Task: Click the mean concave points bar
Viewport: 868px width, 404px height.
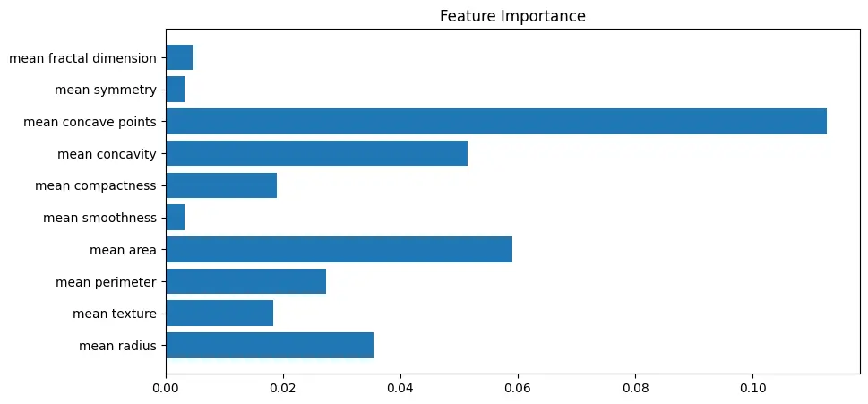Action: 495,122
